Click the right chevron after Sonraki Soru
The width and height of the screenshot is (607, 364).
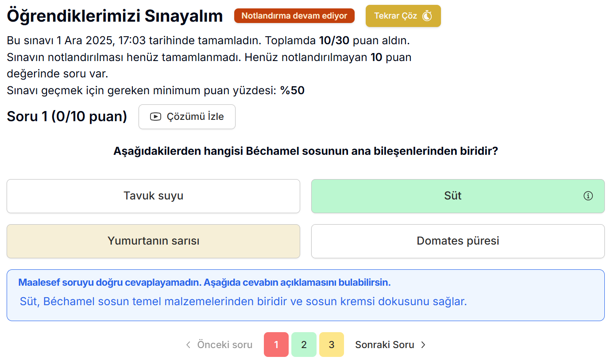point(423,345)
